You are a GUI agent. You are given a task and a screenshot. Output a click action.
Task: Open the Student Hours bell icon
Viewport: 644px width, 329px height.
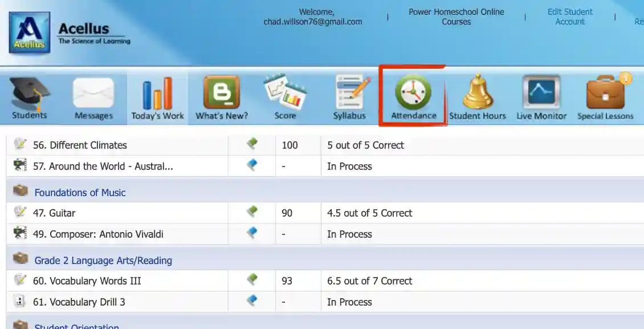pos(478,92)
